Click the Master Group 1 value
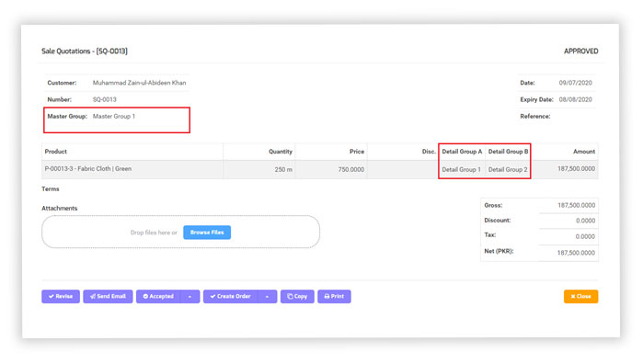This screenshot has height=364, width=643. (113, 117)
